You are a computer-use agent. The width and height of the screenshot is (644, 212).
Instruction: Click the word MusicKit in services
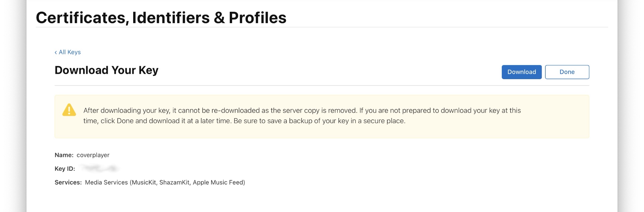click(144, 182)
